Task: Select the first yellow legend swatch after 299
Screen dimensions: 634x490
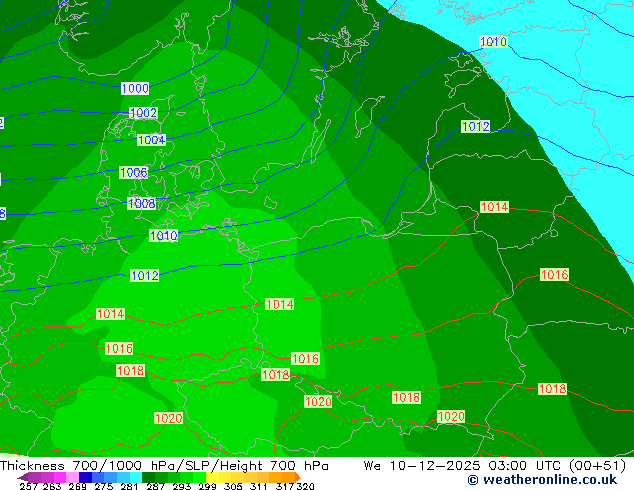Action: coord(212,477)
